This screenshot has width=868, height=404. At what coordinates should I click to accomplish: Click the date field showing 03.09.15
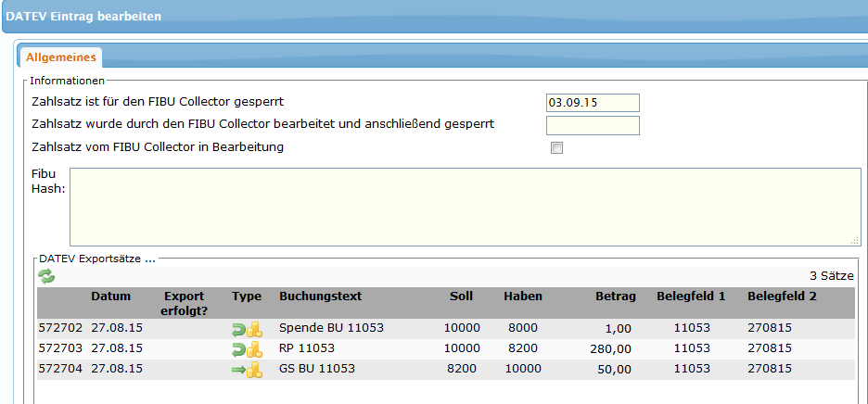click(x=593, y=102)
